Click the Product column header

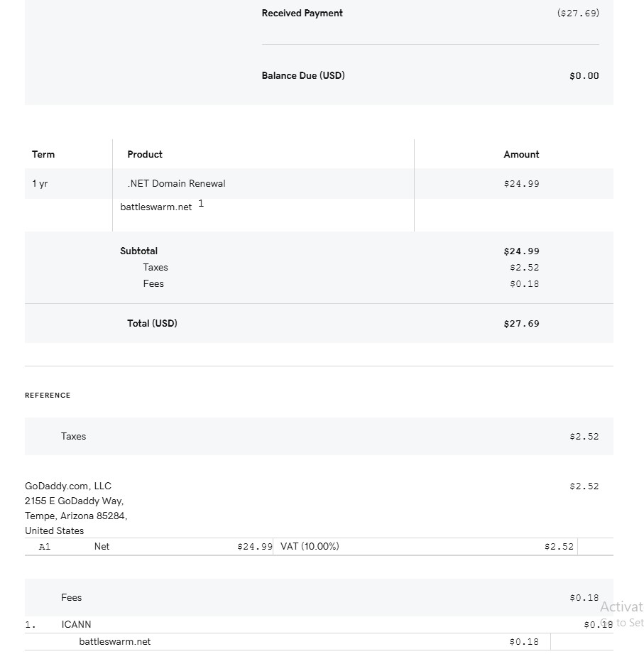145,155
